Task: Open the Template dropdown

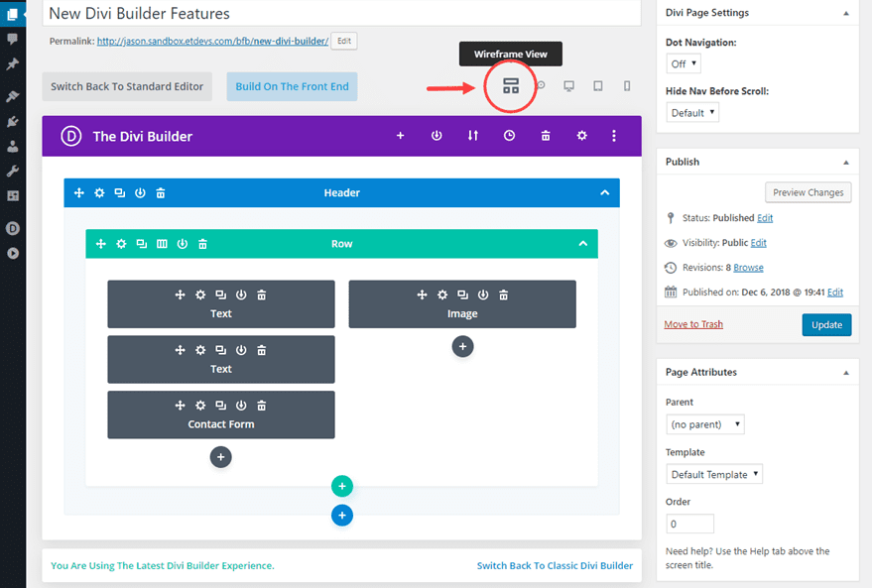Action: 713,475
